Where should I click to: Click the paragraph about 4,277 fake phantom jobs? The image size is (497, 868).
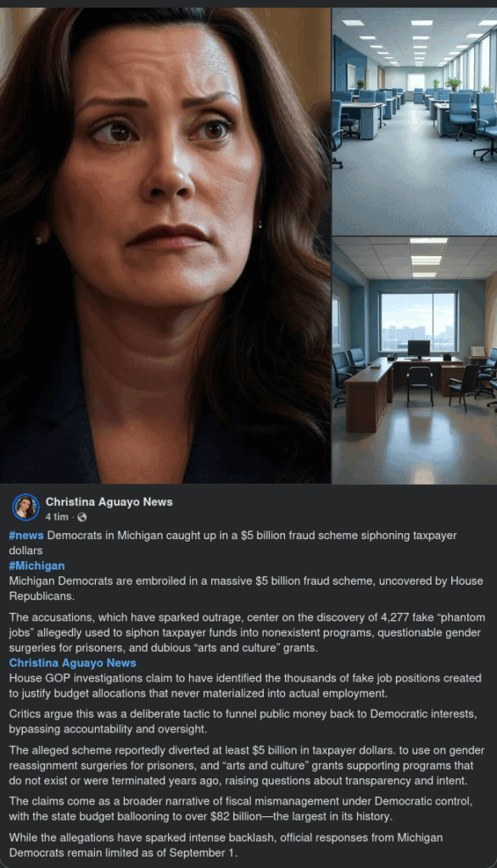point(247,632)
